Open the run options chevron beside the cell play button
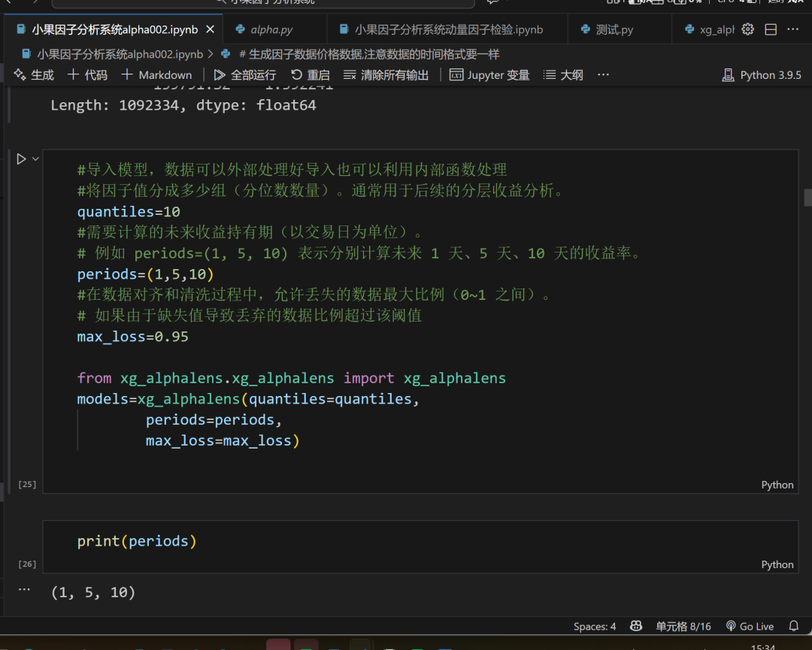The image size is (812, 650). [36, 159]
